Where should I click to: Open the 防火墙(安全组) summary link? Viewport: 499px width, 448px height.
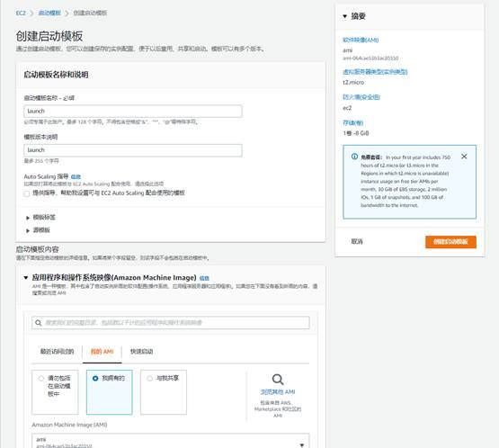(x=361, y=97)
